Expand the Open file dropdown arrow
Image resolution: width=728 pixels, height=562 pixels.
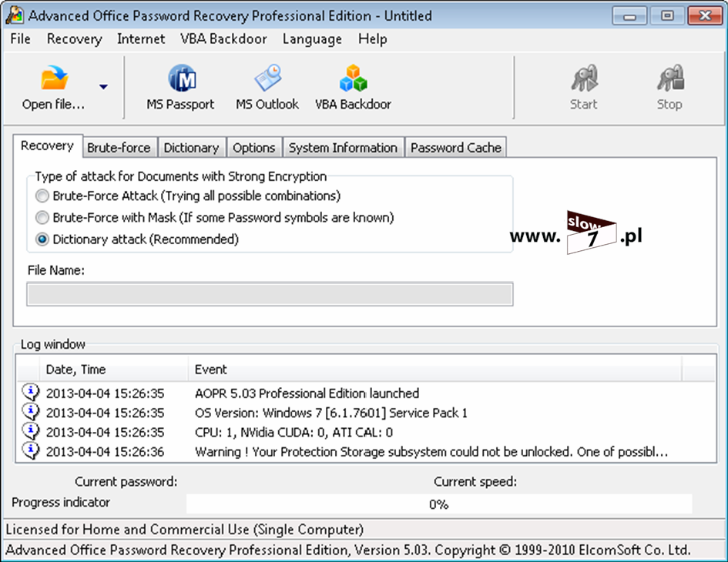tap(103, 87)
